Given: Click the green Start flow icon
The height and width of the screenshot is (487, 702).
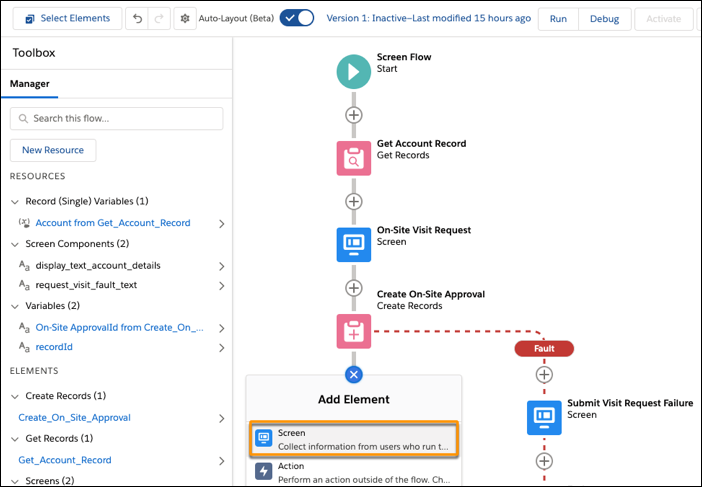Looking at the screenshot, I should tap(353, 71).
